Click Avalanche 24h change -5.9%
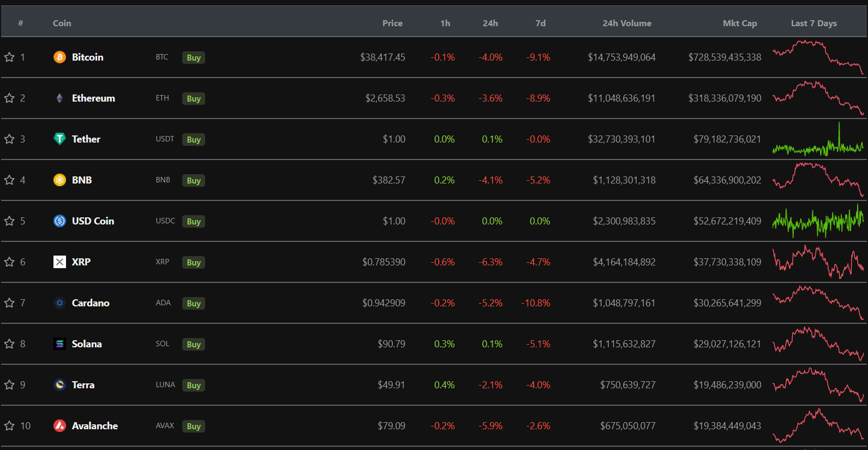Image resolution: width=868 pixels, height=450 pixels. [490, 426]
